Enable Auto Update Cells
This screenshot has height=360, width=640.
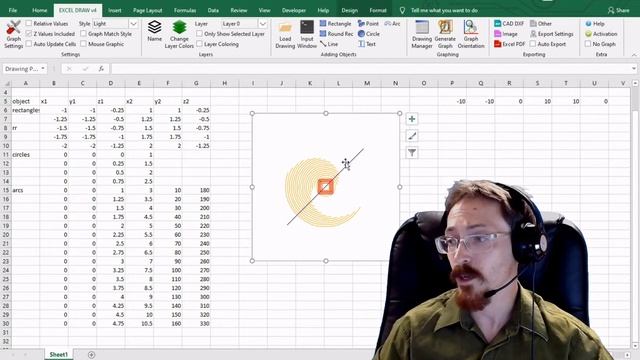pyautogui.click(x=29, y=43)
